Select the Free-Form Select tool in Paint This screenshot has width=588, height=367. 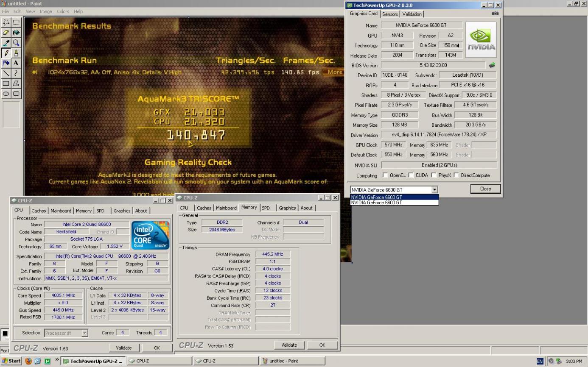(6, 22)
